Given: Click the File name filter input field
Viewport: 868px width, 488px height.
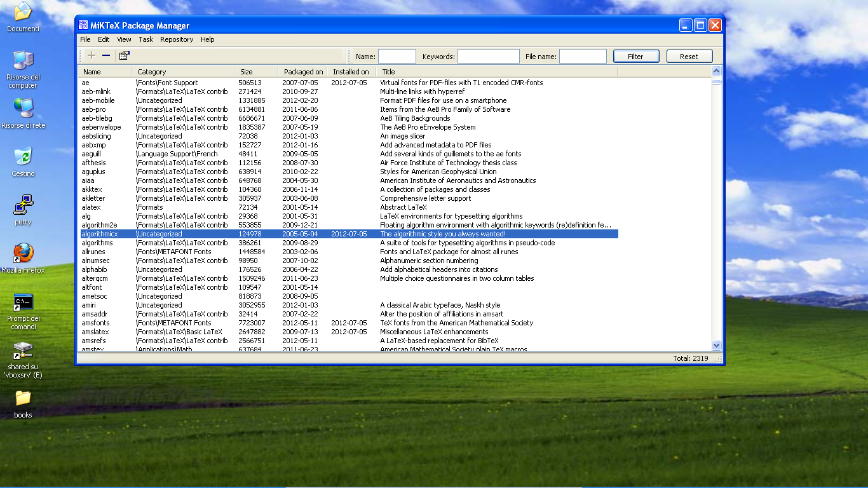Looking at the screenshot, I should pyautogui.click(x=583, y=57).
